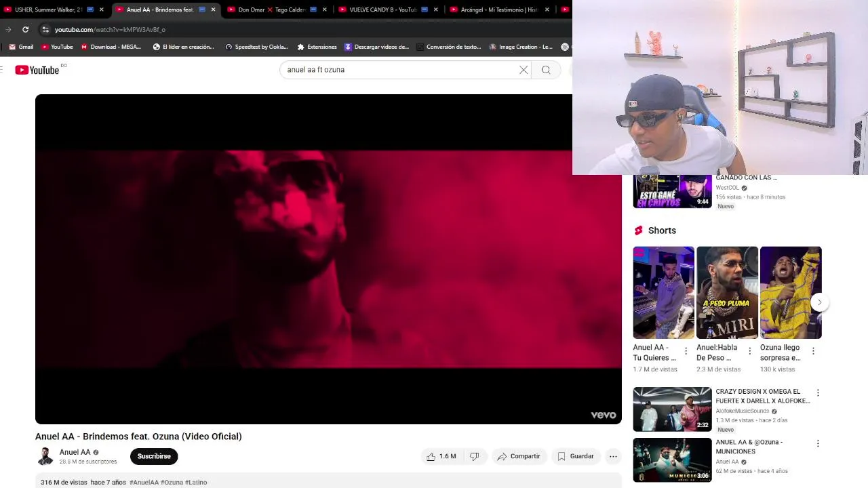Close the VUELVE CANDY B tab
Image resolution: width=868 pixels, height=488 pixels.
[x=435, y=9]
